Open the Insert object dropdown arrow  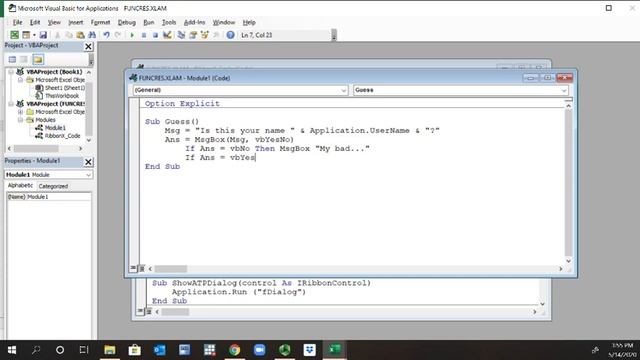[x=34, y=35]
